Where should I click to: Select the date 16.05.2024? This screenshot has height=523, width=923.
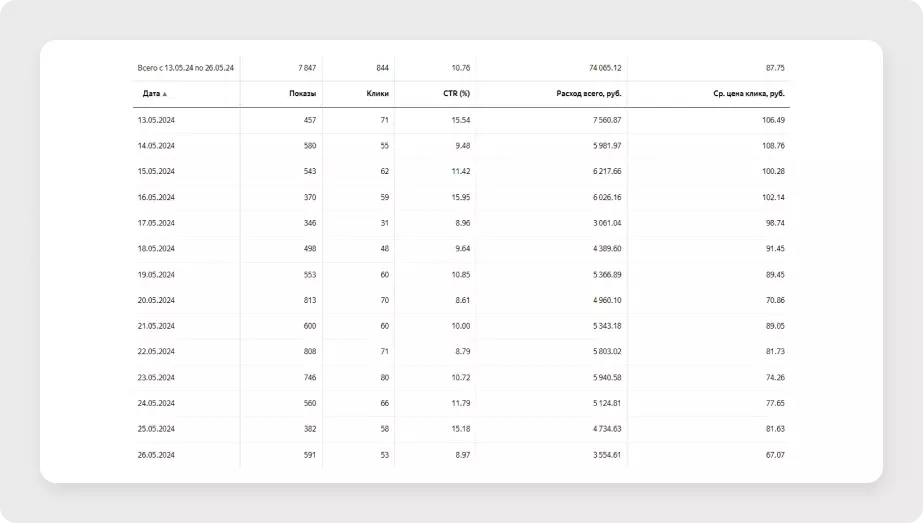coord(156,197)
